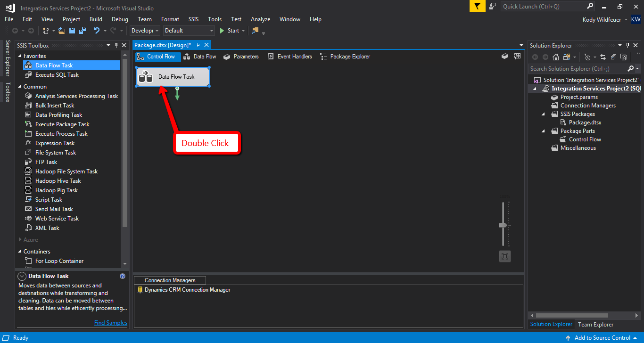Click the Home icon in Solution Explorer
Viewport: 644px width, 343px height.
pos(556,57)
